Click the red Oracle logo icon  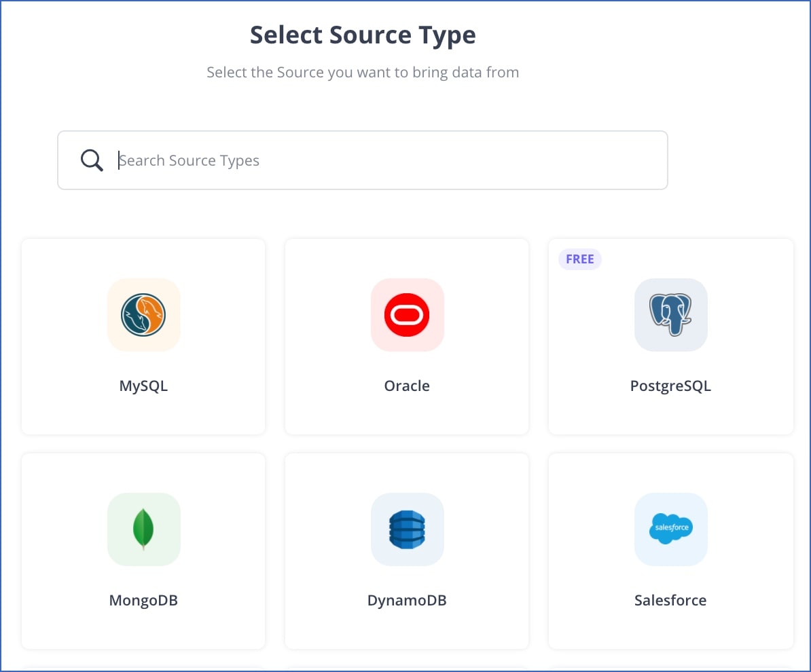pos(407,315)
